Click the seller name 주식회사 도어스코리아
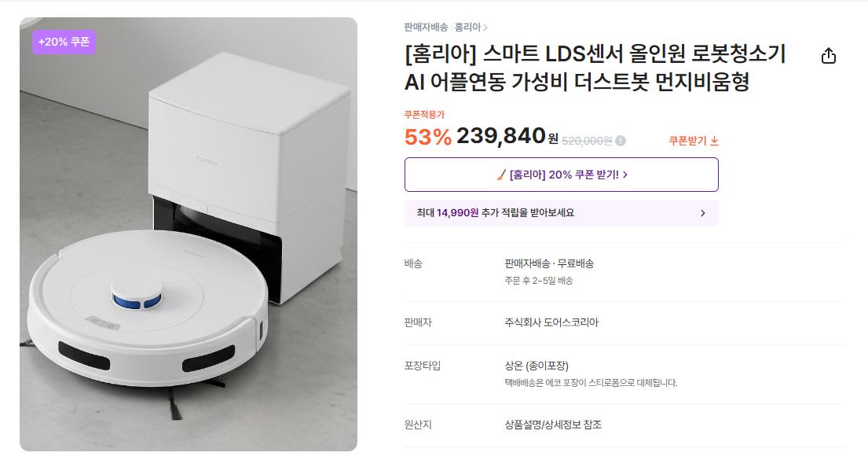 pos(551,322)
